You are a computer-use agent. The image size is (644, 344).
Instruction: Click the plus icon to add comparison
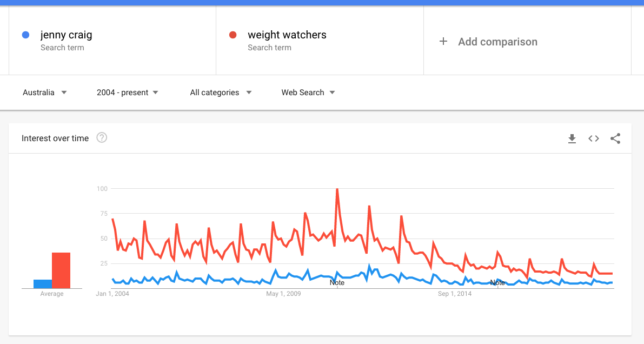[443, 42]
